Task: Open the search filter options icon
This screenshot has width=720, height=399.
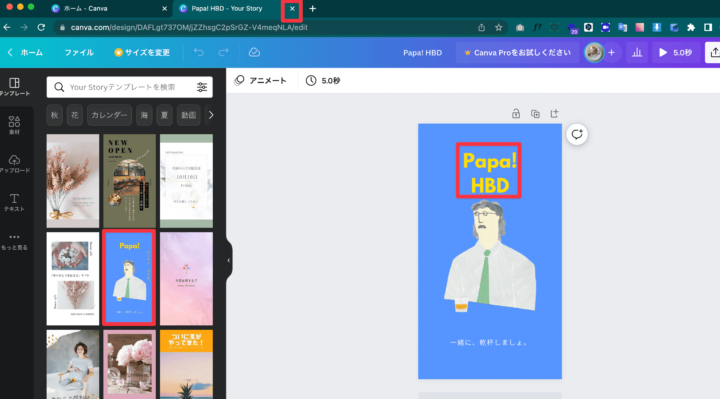Action: tap(202, 87)
